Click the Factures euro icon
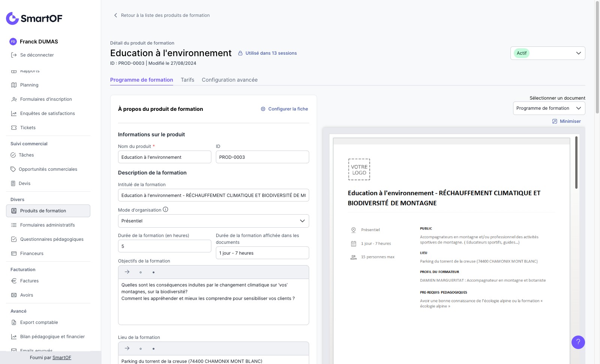The image size is (600, 364). (x=14, y=281)
